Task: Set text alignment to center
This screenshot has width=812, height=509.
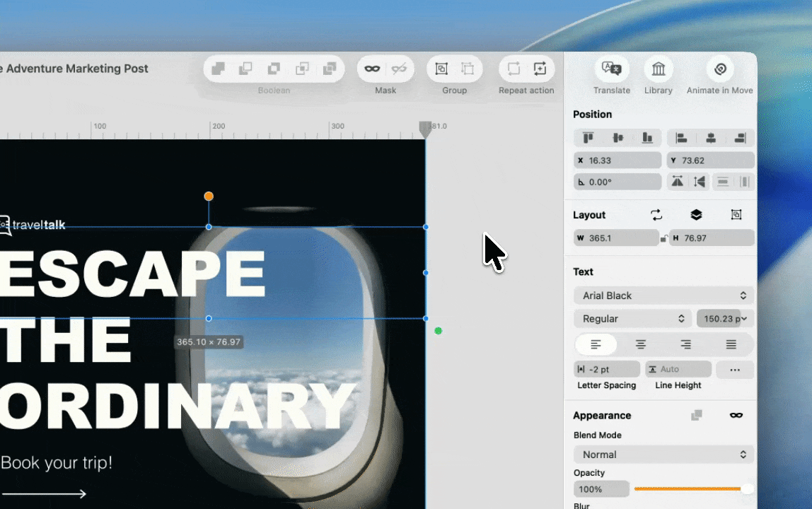Action: tap(641, 344)
